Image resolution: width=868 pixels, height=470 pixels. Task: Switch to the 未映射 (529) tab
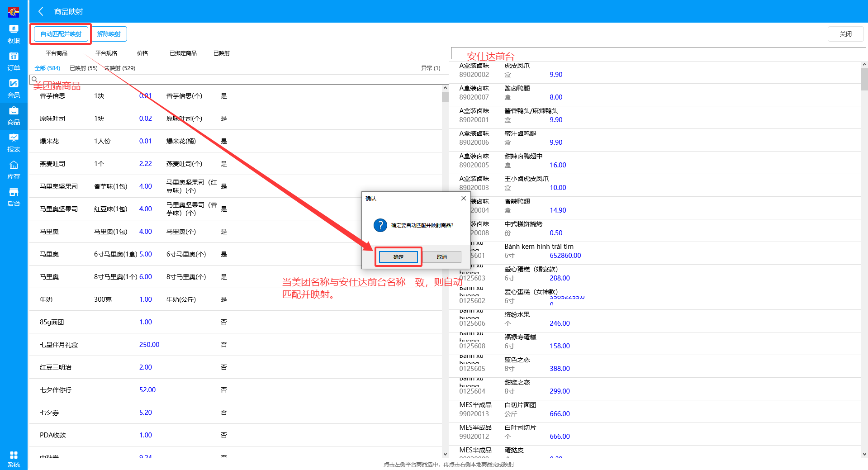pos(120,68)
